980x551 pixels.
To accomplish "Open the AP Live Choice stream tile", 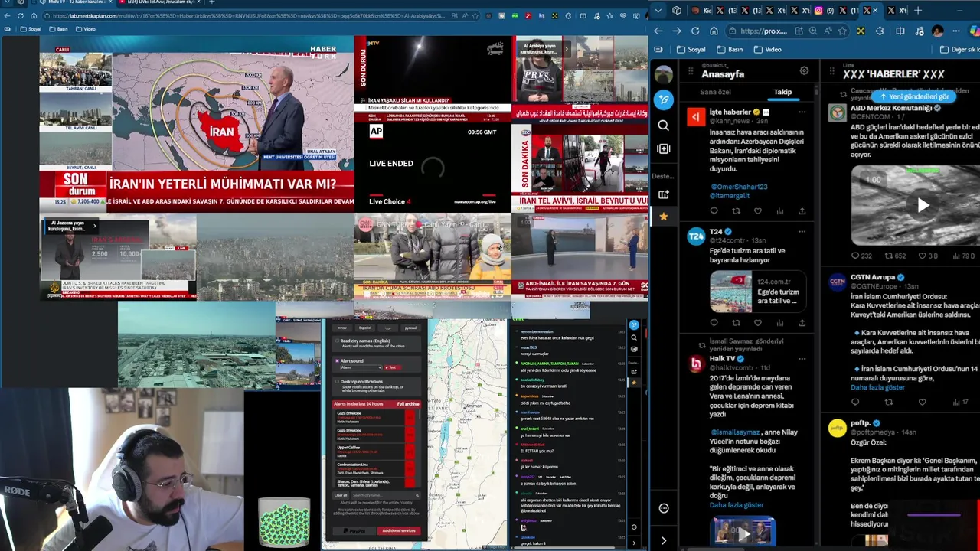I will pyautogui.click(x=433, y=166).
